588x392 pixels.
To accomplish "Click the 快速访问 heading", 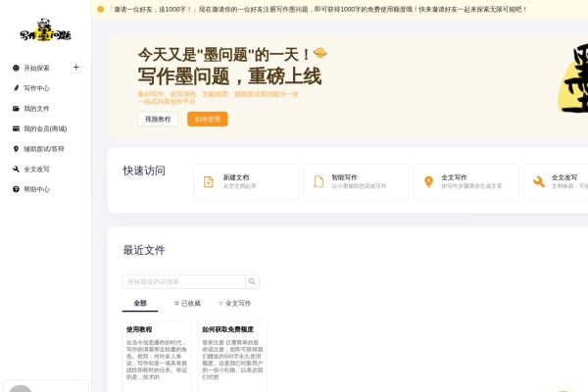I will tap(144, 171).
